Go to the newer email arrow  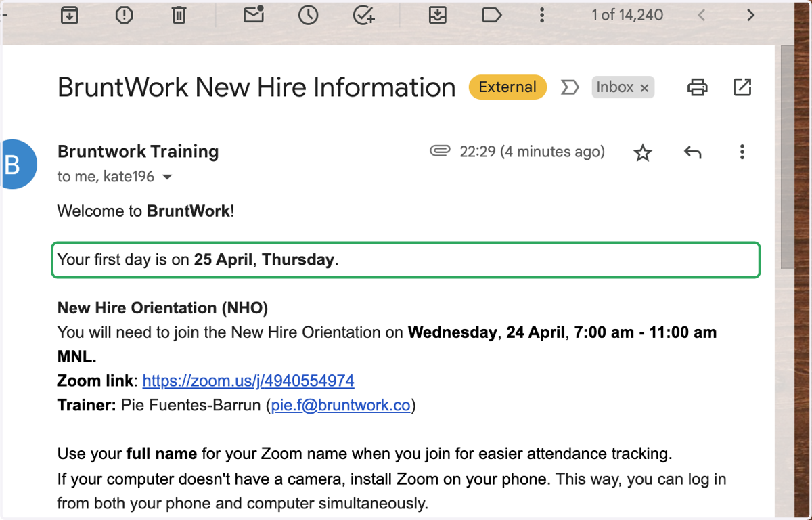pos(702,15)
